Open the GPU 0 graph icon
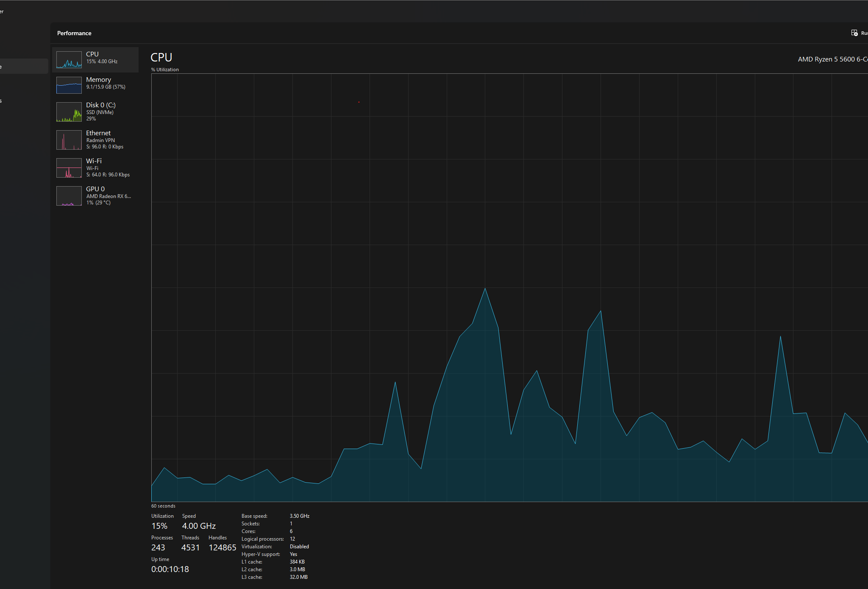The height and width of the screenshot is (589, 868). click(69, 196)
